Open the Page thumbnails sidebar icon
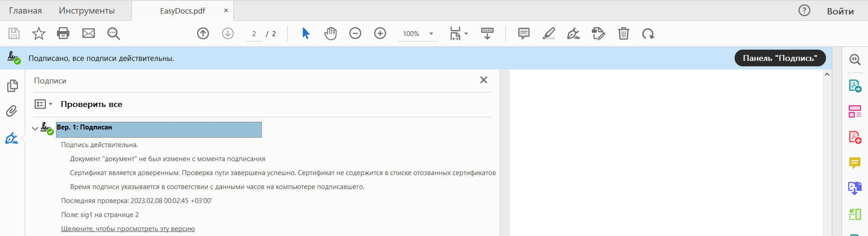Image resolution: width=868 pixels, height=236 pixels. click(x=13, y=86)
